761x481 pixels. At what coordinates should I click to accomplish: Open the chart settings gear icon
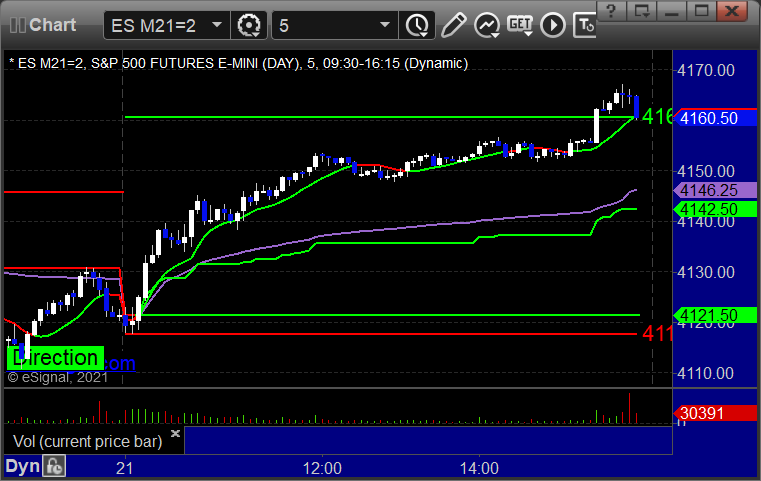[248, 25]
